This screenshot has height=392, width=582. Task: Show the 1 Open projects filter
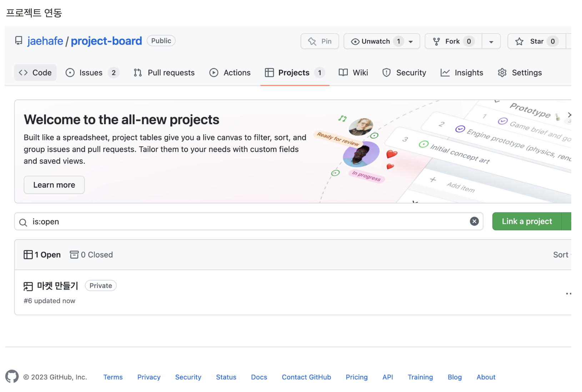(42, 255)
